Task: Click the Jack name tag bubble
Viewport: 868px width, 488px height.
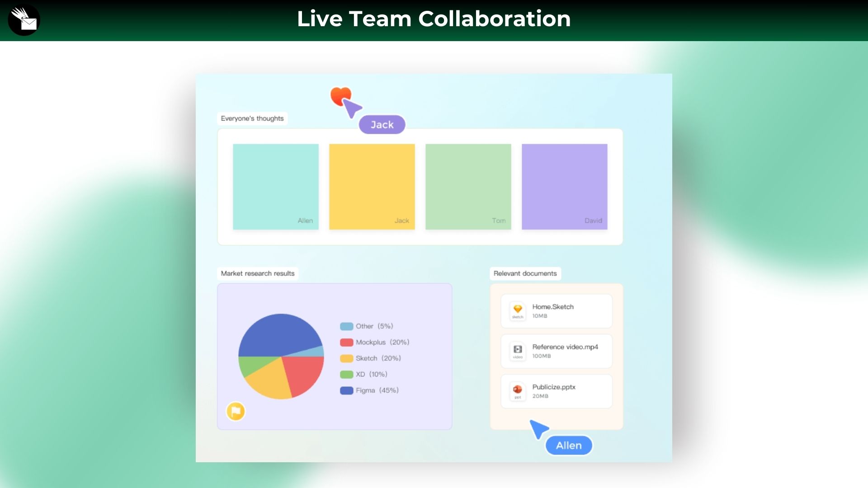Action: pyautogui.click(x=382, y=125)
